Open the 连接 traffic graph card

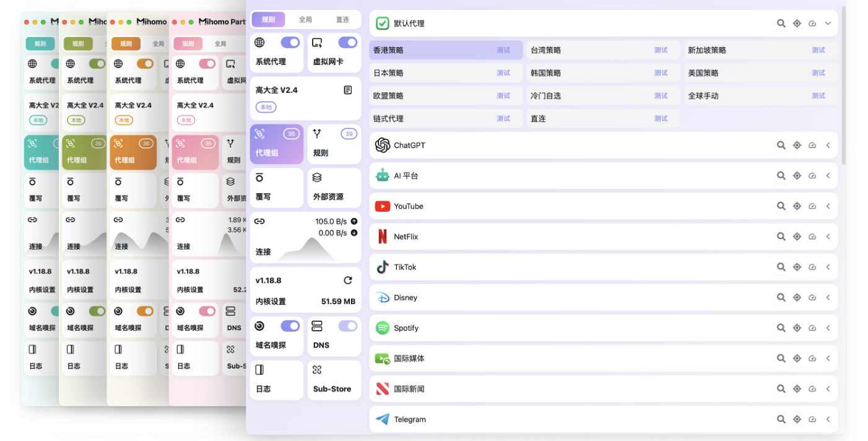(x=305, y=237)
